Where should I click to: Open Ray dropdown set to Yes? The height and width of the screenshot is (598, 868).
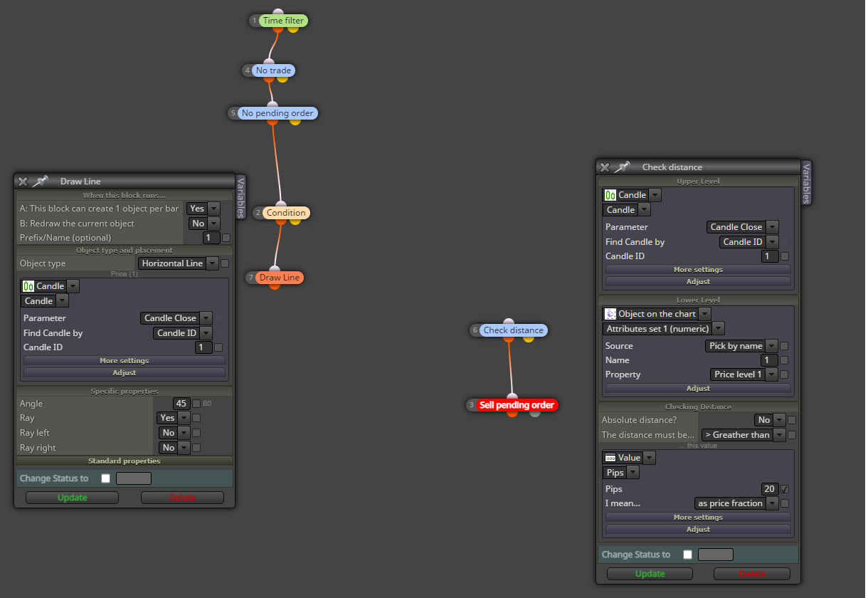[x=174, y=419]
